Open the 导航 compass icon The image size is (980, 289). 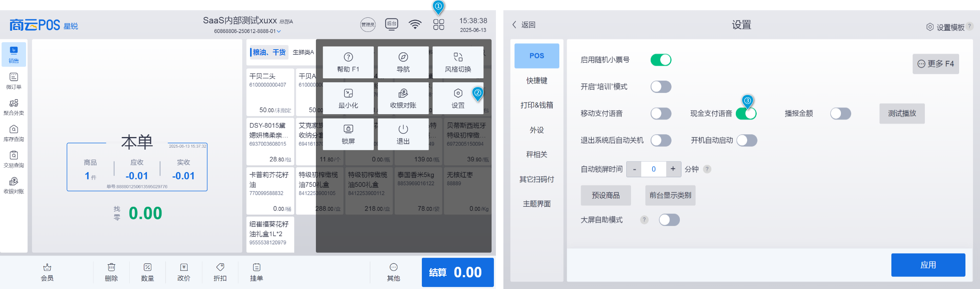pyautogui.click(x=403, y=57)
